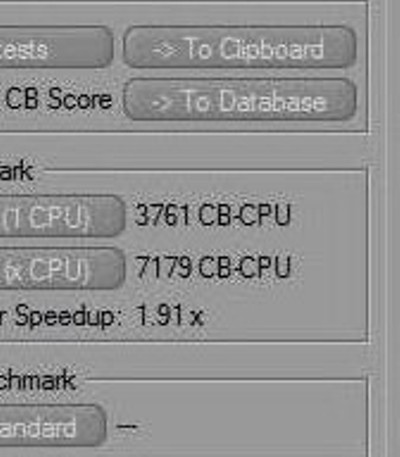Click the 7179 CB-CPU result
This screenshot has height=457, width=400.
213,267
